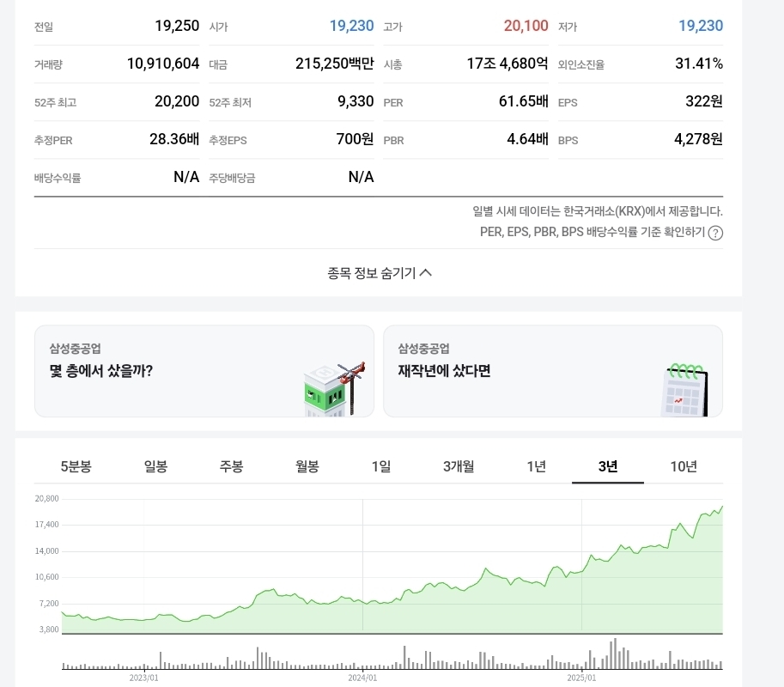Click the 전일 value 19,250
The width and height of the screenshot is (784, 687).
[177, 26]
